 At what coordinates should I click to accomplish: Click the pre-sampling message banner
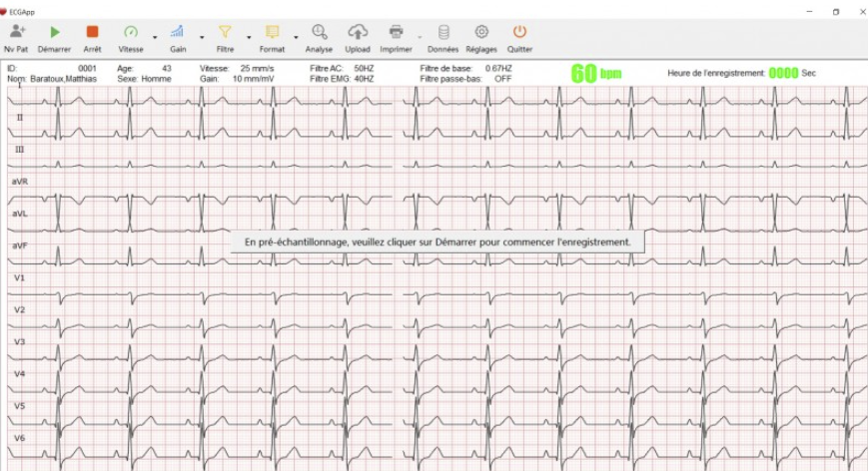coord(437,241)
